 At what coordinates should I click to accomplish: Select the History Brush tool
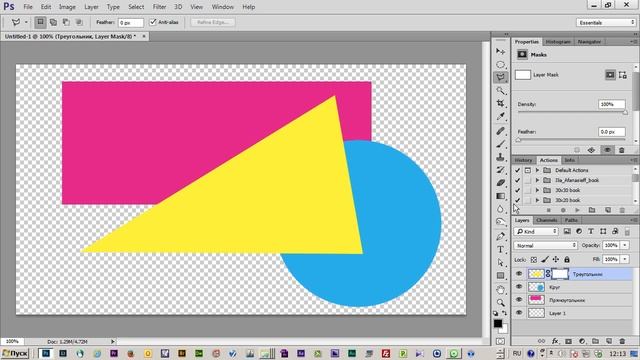click(x=500, y=170)
